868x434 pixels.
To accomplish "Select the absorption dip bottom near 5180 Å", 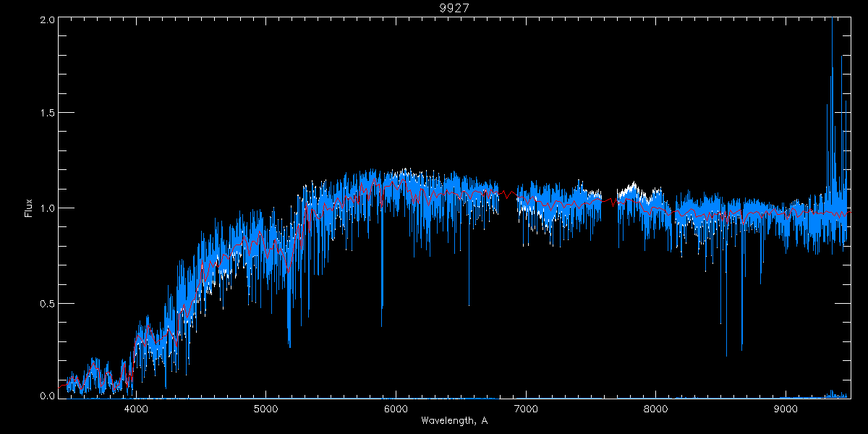I will [x=289, y=344].
